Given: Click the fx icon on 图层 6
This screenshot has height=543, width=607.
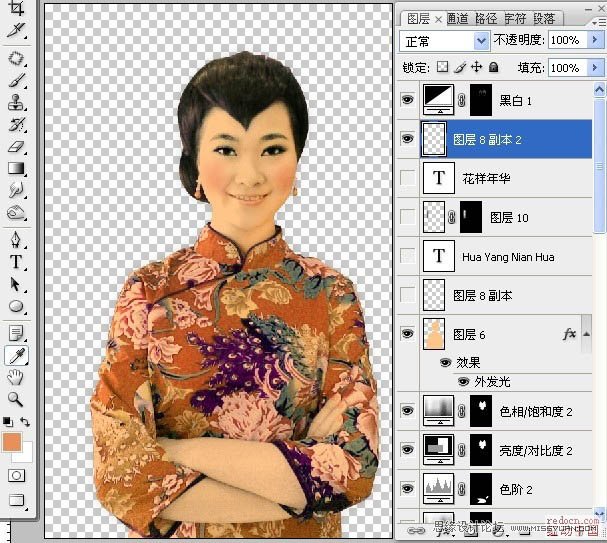Looking at the screenshot, I should tap(569, 334).
